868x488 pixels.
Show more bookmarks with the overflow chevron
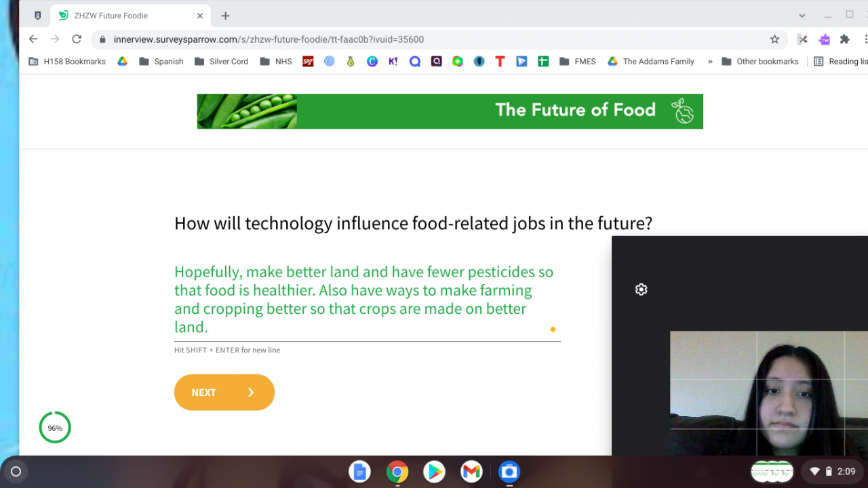(x=710, y=61)
